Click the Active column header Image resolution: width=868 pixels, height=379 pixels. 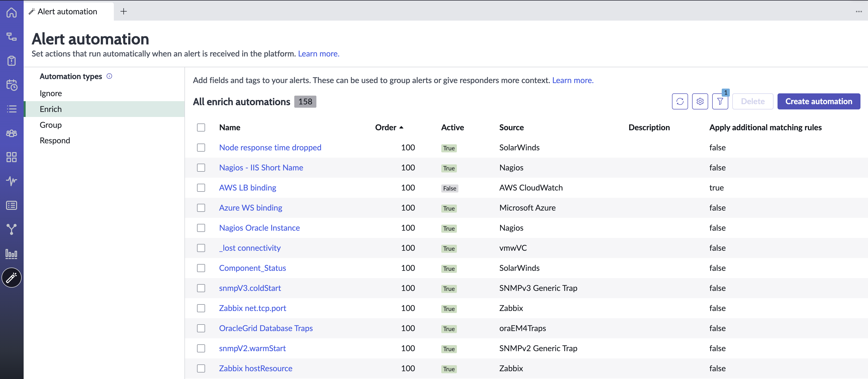pos(452,128)
